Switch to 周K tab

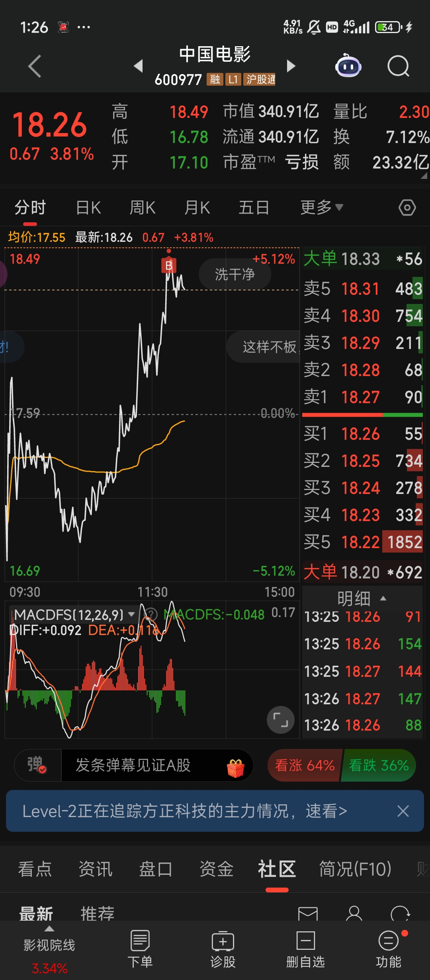click(x=143, y=208)
